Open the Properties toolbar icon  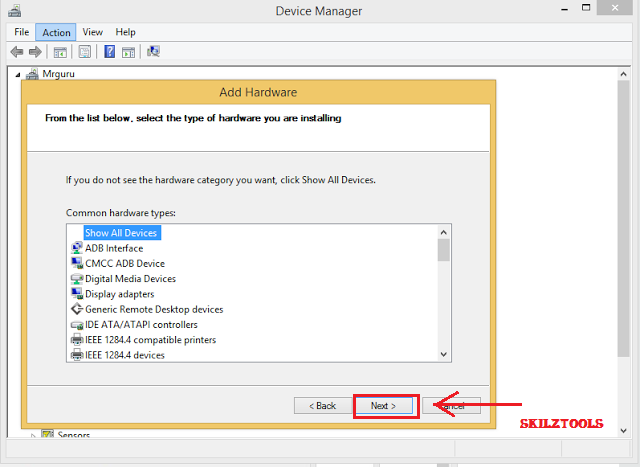pos(84,52)
